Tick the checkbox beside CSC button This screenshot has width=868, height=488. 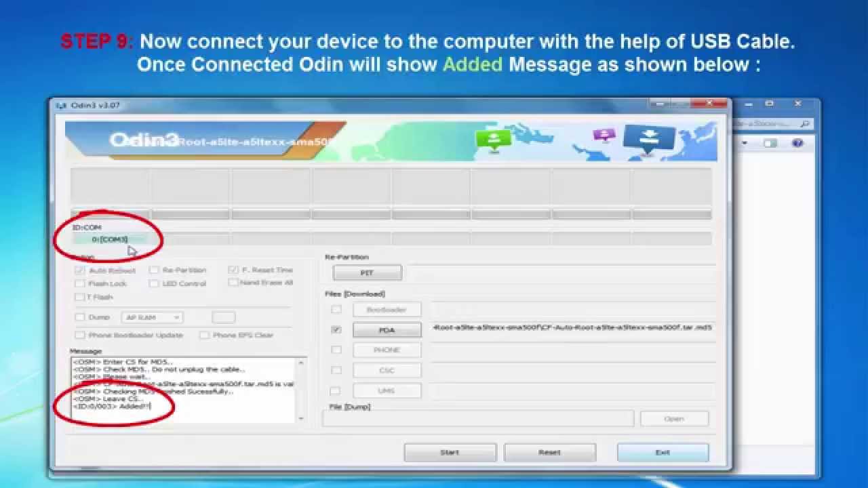click(336, 370)
